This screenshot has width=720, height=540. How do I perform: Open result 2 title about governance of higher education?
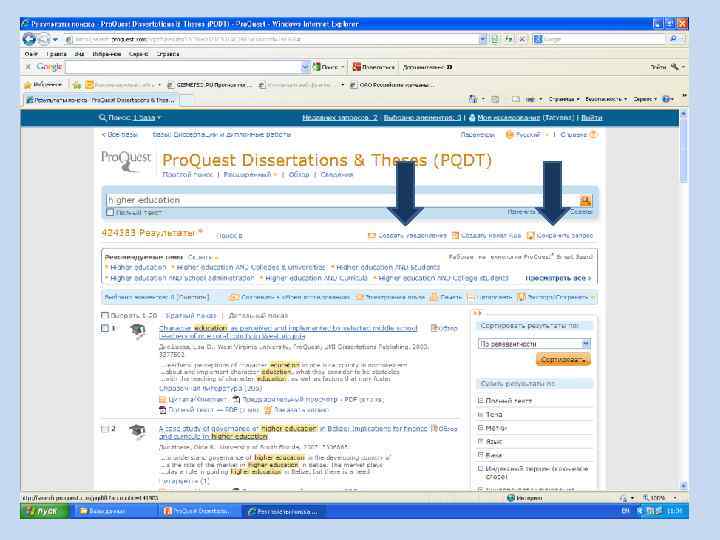tap(293, 433)
